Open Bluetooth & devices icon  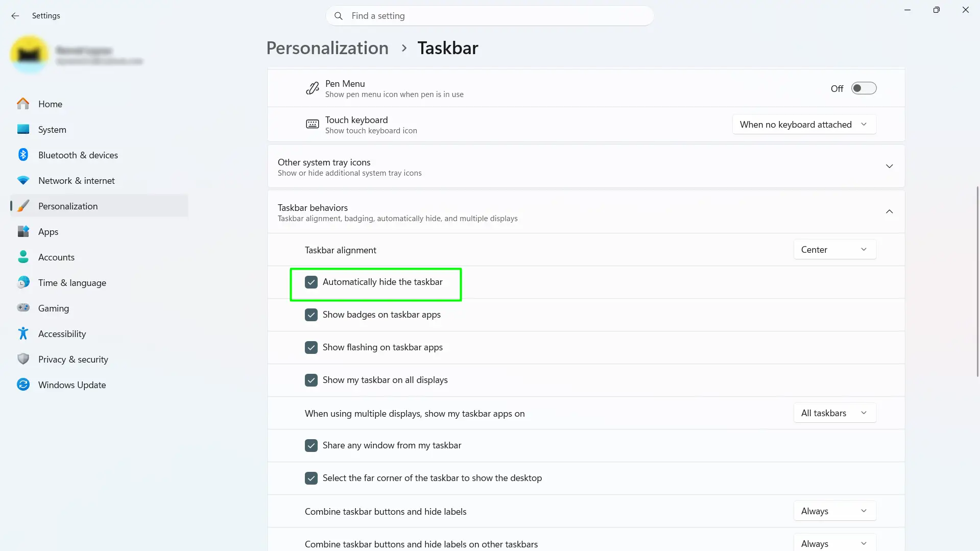[x=23, y=155]
